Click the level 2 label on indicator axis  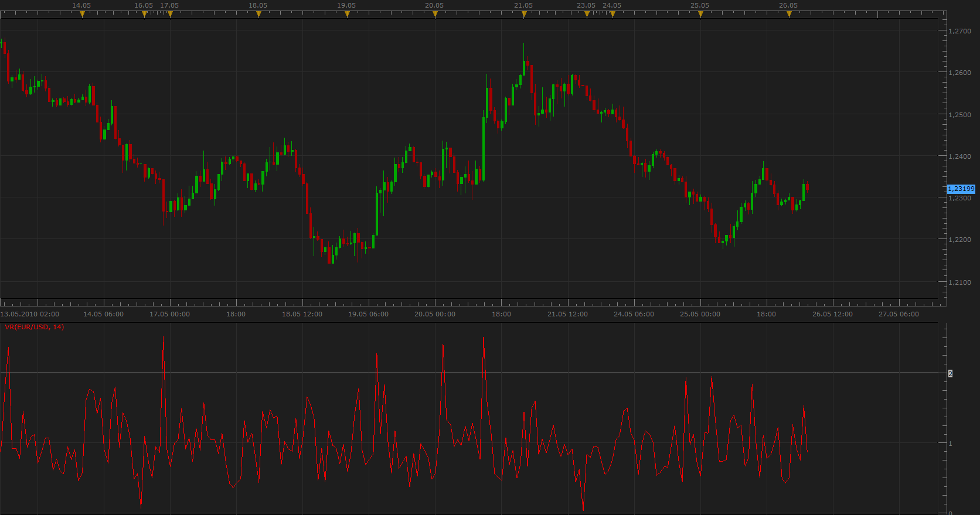click(950, 373)
